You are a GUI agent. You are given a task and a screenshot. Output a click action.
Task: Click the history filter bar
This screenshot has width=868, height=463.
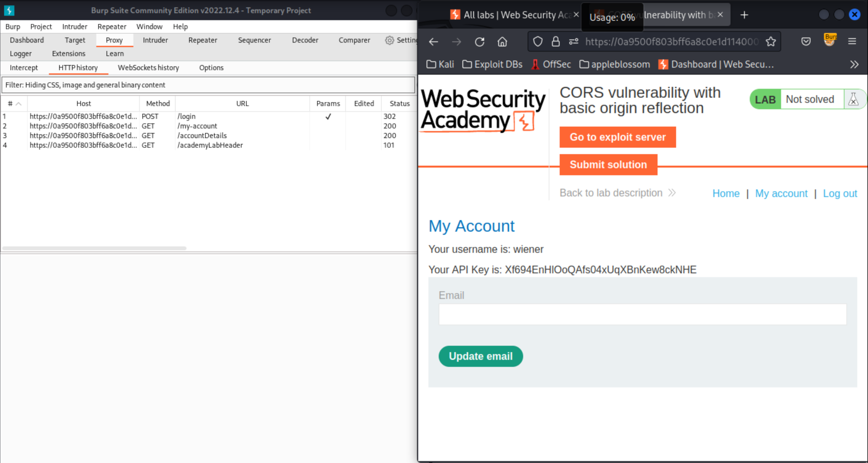[208, 85]
